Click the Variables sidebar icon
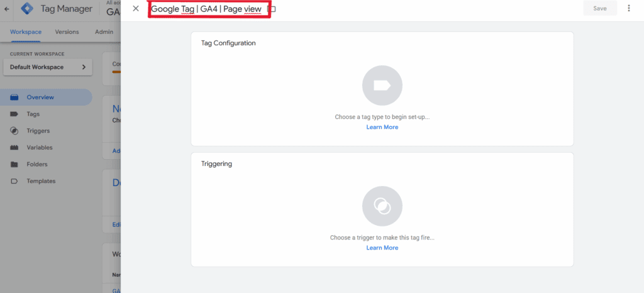Image resolution: width=644 pixels, height=293 pixels. [x=14, y=148]
